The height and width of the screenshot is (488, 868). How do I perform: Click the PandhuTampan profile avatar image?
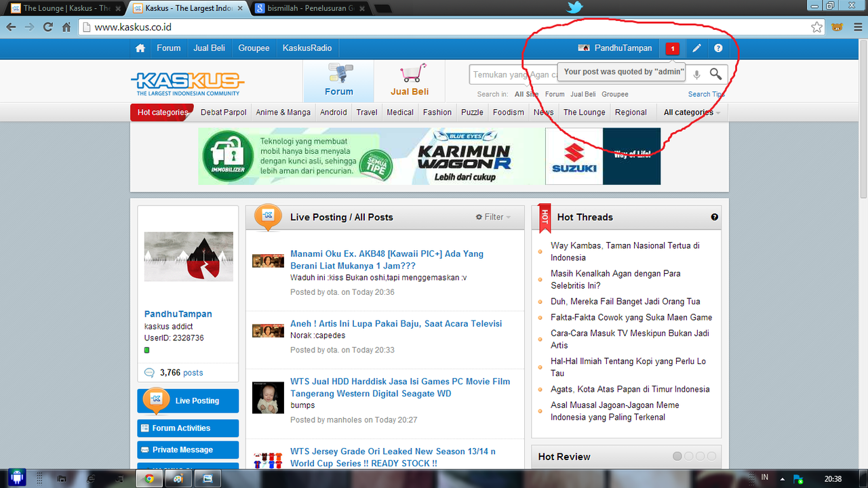189,256
